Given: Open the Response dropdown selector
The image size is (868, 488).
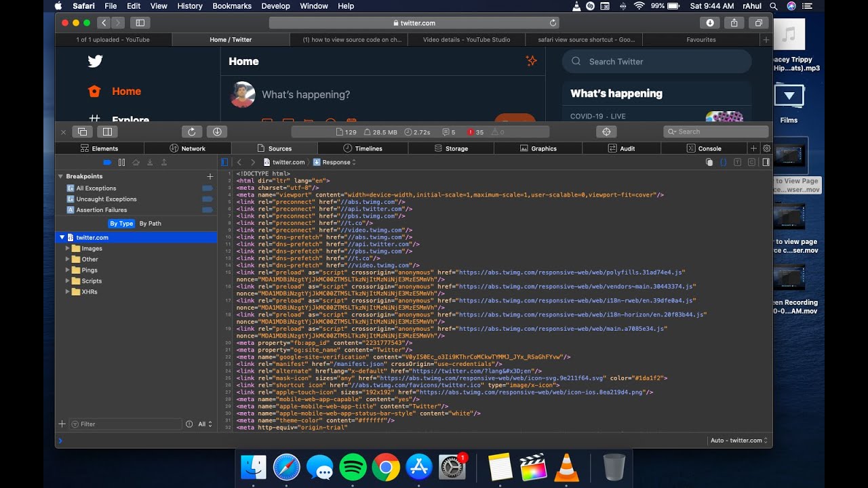Looking at the screenshot, I should coord(334,163).
